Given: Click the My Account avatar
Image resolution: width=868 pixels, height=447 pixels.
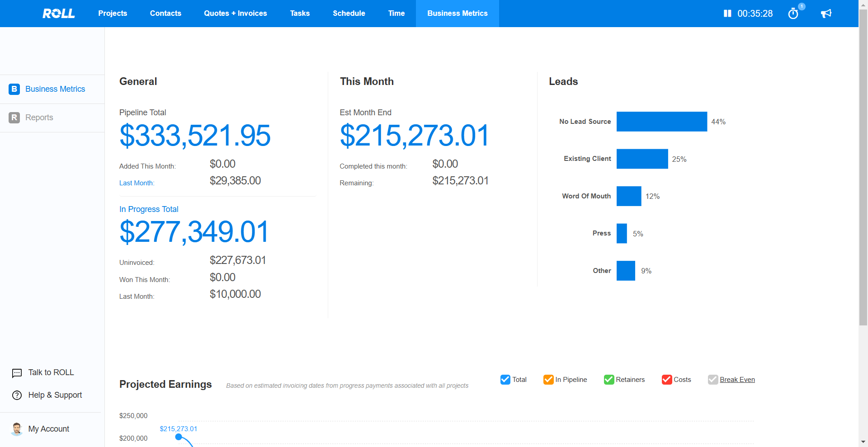Looking at the screenshot, I should (17, 429).
